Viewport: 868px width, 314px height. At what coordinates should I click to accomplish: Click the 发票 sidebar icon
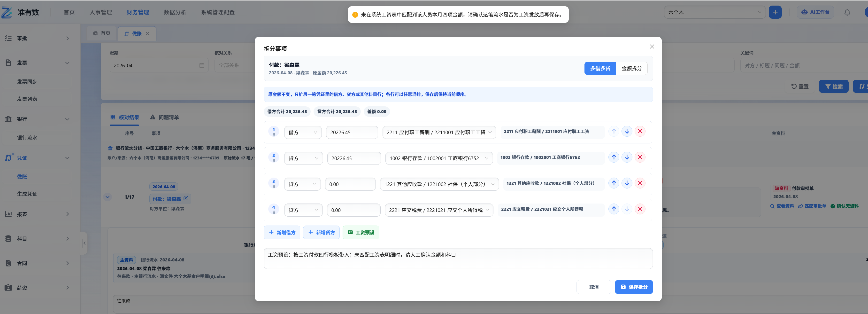(x=8, y=63)
